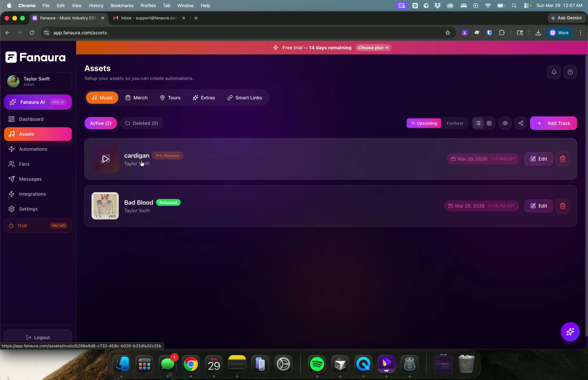The width and height of the screenshot is (588, 380).
Task: Open the cardigan track title
Action: click(137, 156)
